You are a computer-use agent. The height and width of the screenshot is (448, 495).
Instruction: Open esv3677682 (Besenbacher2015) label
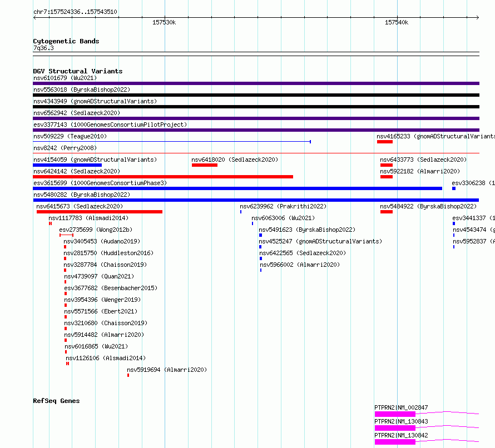(x=111, y=288)
